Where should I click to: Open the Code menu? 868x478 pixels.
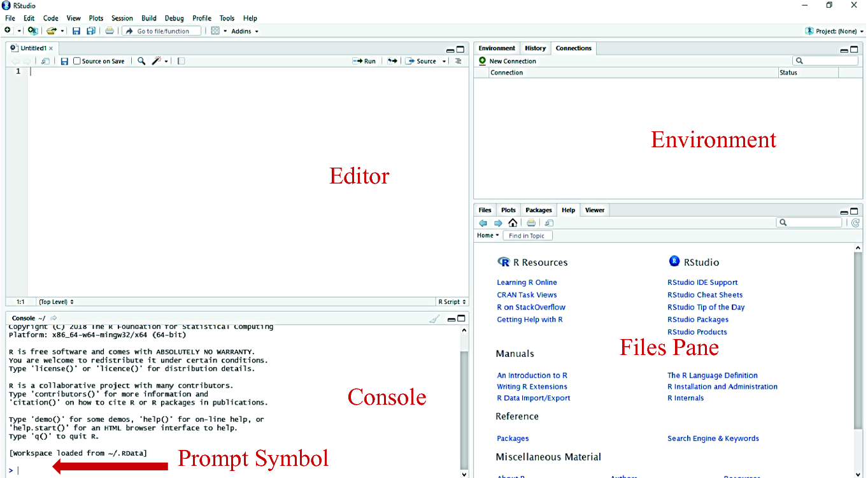[x=51, y=18]
